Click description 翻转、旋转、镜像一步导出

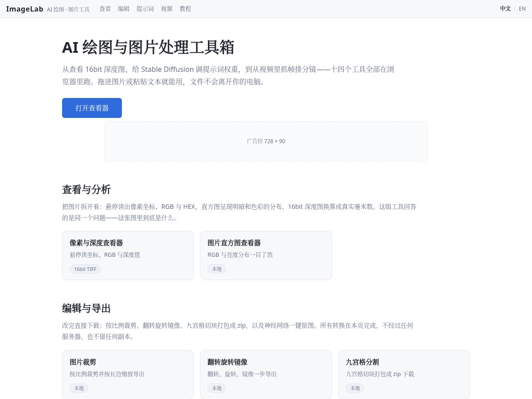tap(242, 374)
